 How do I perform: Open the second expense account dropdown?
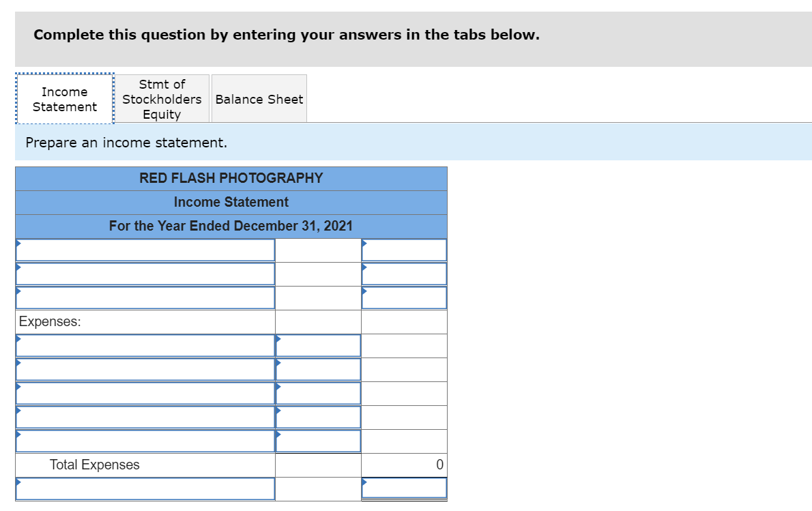[145, 369]
